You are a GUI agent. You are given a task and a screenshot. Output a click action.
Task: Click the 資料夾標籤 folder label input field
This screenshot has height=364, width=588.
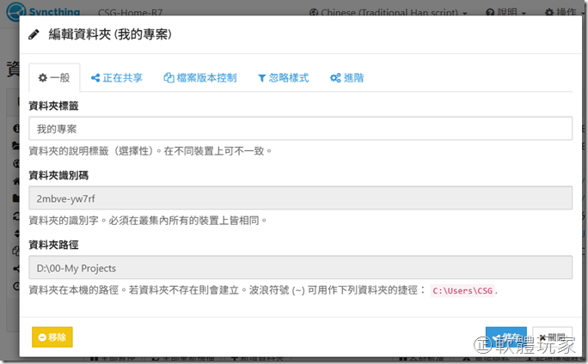click(301, 129)
